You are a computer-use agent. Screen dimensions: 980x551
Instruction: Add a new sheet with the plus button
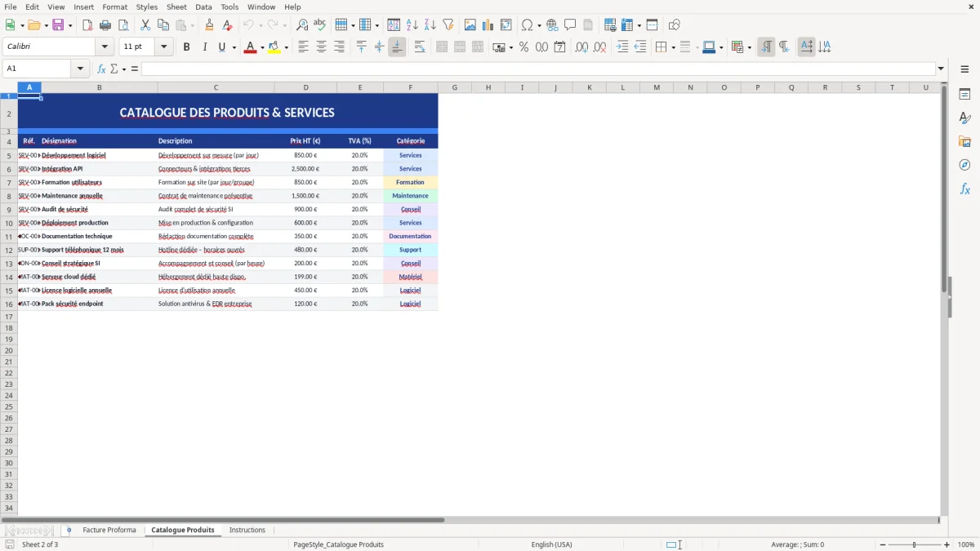(69, 530)
